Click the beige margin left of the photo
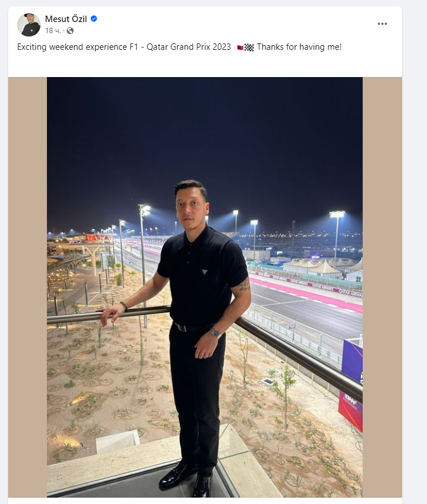This screenshot has width=427, height=504. (28, 287)
